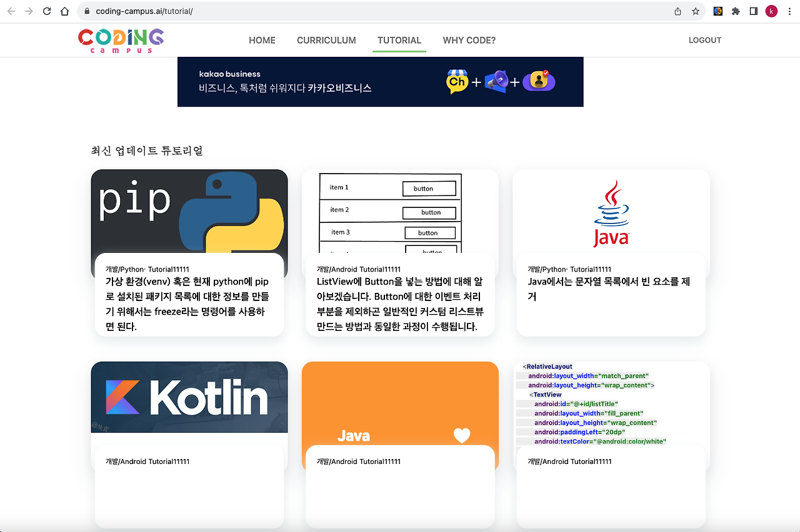The width and height of the screenshot is (800, 532).
Task: Click the megaphone icon in banner
Action: pyautogui.click(x=496, y=81)
